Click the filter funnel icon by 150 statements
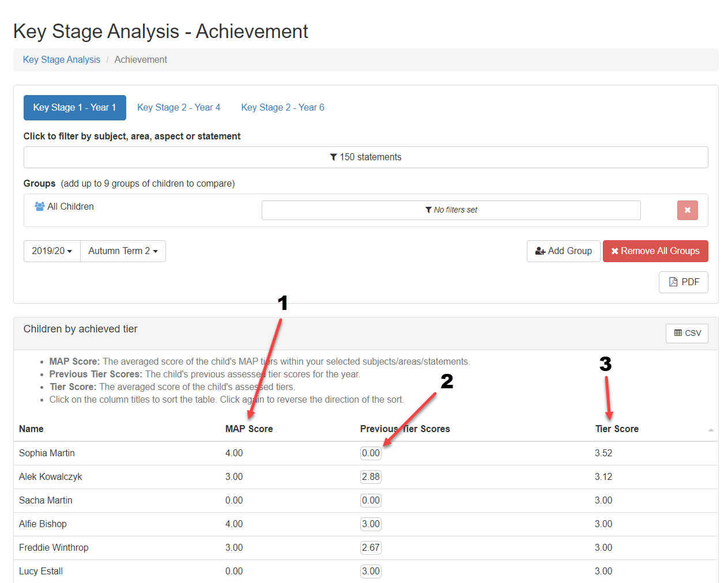Image resolution: width=728 pixels, height=583 pixels. click(333, 157)
